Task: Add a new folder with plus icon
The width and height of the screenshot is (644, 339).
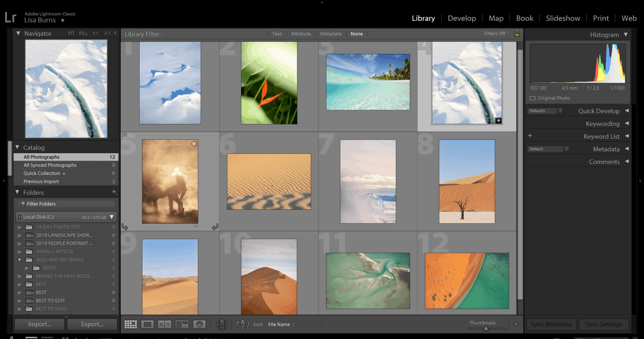Action: (114, 192)
